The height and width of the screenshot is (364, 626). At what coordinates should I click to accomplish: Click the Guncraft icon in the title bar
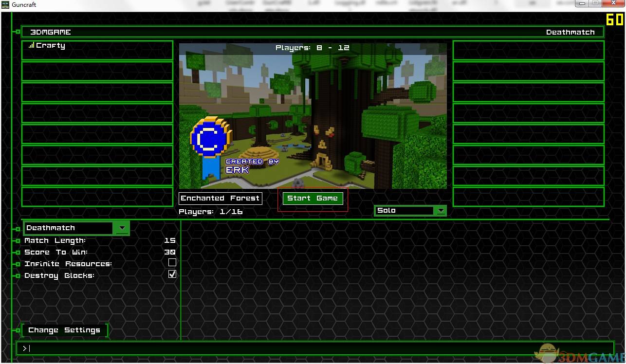(x=5, y=4)
